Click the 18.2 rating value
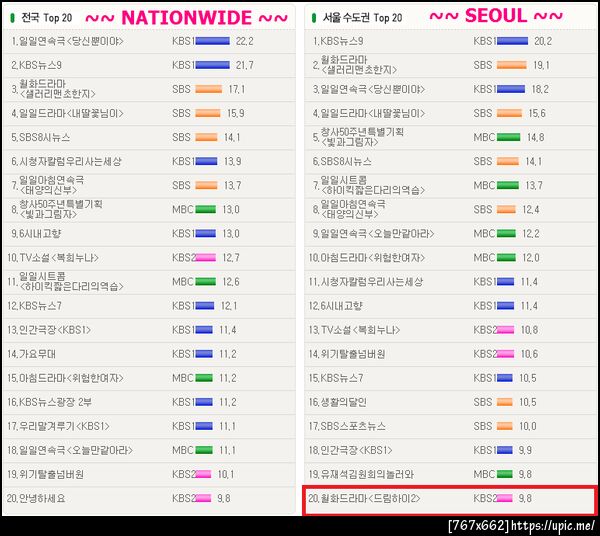Screen dimensions: 600x536 click(540, 89)
